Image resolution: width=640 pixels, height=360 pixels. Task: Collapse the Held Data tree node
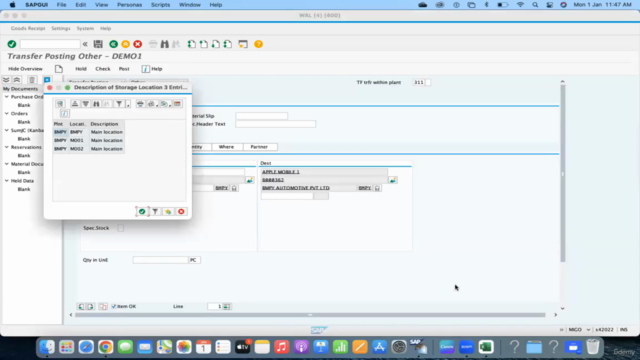(7, 180)
